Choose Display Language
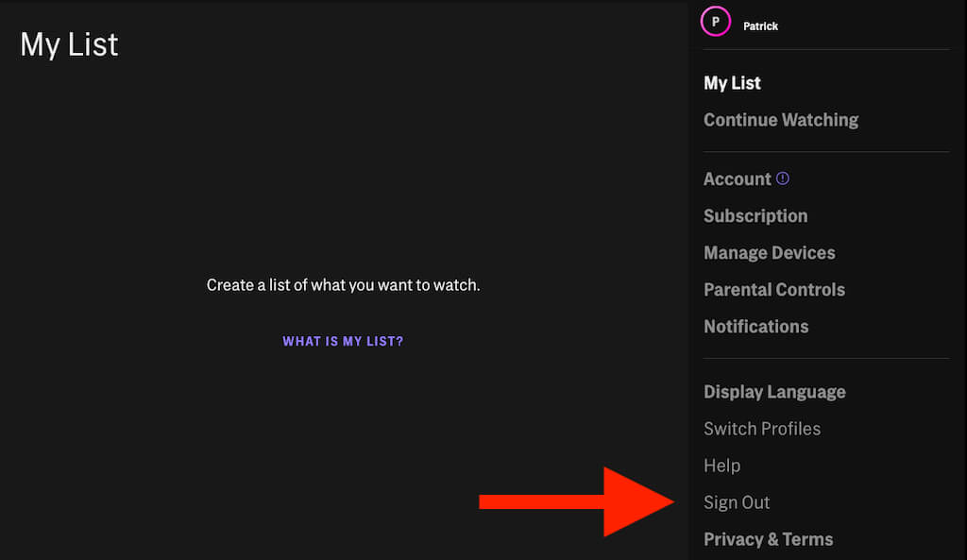 click(x=773, y=392)
